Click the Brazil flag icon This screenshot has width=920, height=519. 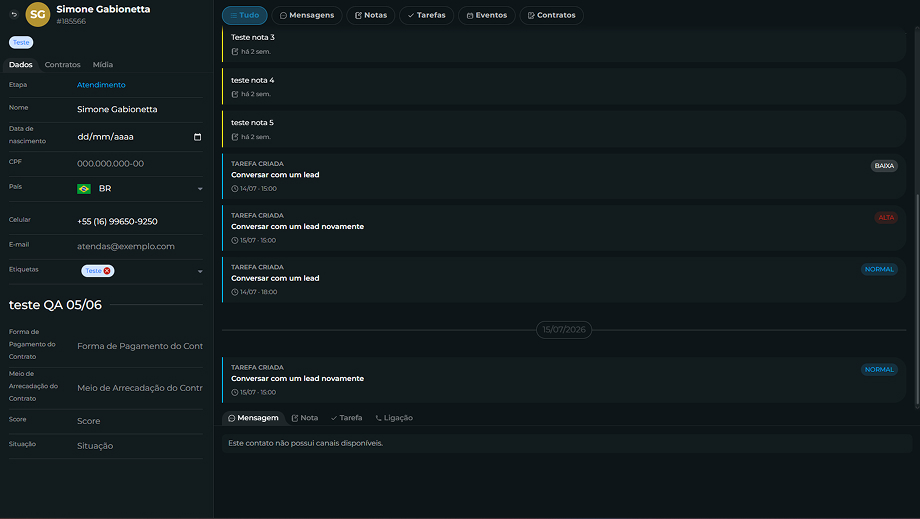[x=84, y=189]
